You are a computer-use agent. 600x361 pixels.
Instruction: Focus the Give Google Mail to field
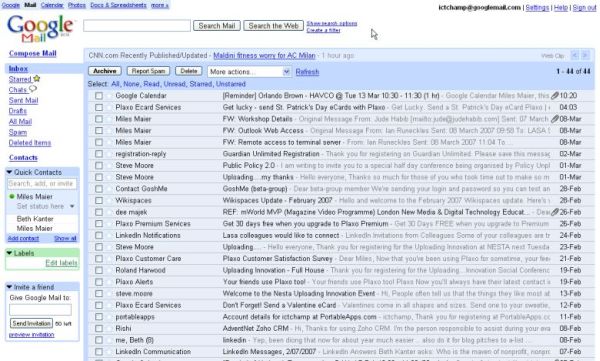40,310
